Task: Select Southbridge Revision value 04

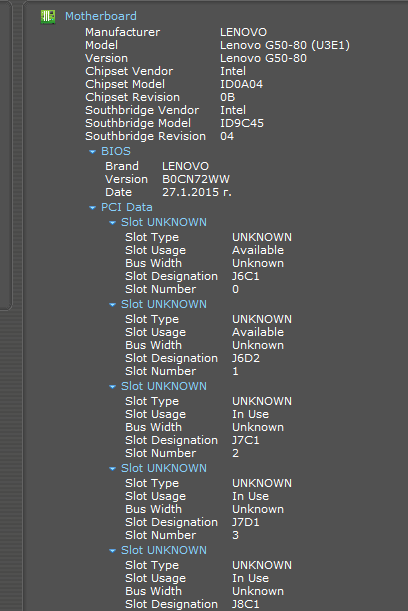Action: pyautogui.click(x=227, y=136)
